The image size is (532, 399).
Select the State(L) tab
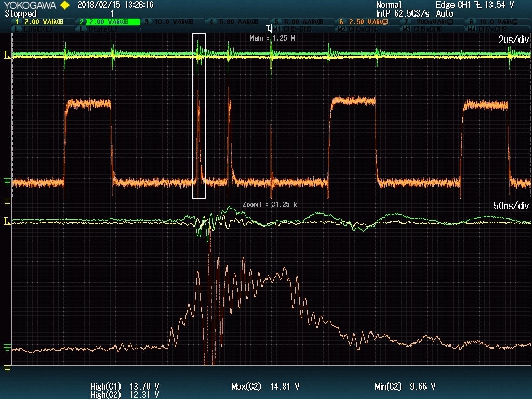pos(108,29)
